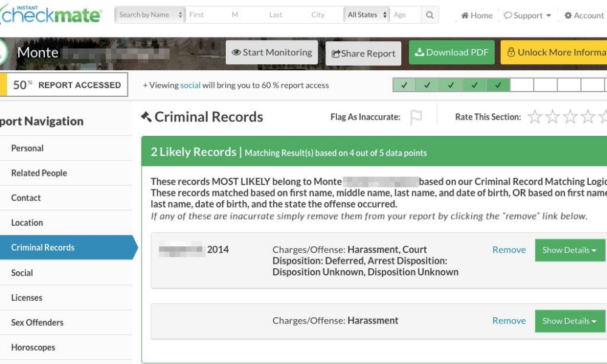Select the Criminal Records section
The width and height of the screenshot is (607, 364).
click(68, 247)
